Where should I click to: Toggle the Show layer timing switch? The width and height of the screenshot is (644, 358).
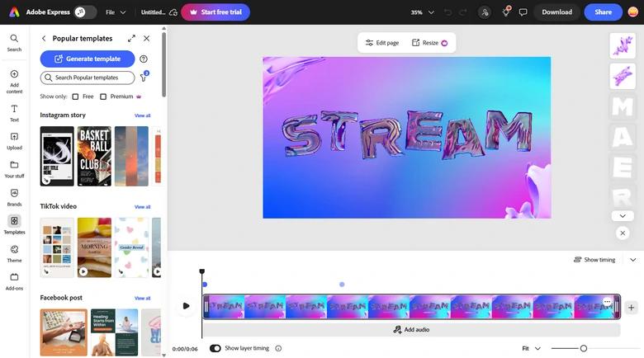click(x=215, y=348)
